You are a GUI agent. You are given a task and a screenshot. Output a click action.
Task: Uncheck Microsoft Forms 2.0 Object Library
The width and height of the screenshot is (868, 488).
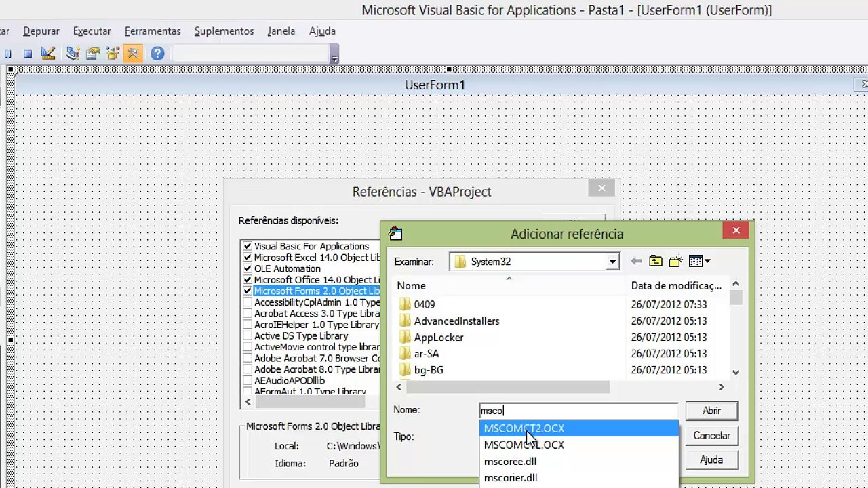click(x=248, y=291)
